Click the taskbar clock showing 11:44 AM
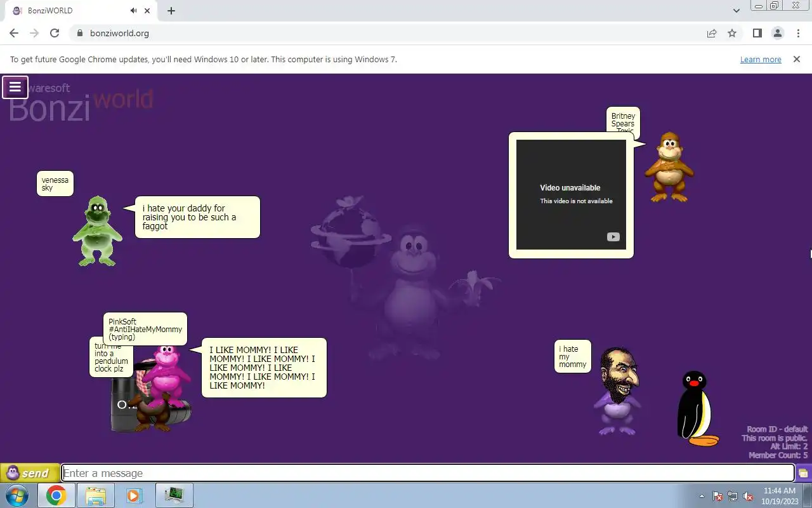This screenshot has height=508, width=812. point(780,496)
